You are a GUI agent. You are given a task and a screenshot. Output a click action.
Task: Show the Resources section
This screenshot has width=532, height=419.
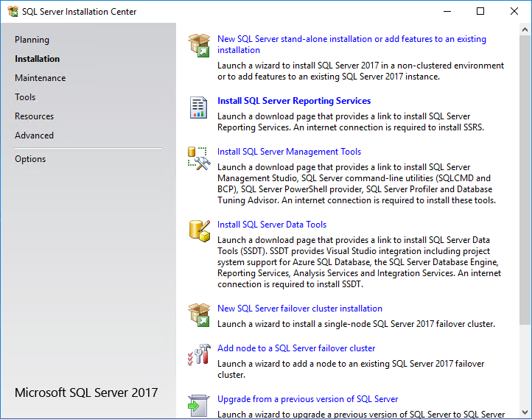pos(35,116)
